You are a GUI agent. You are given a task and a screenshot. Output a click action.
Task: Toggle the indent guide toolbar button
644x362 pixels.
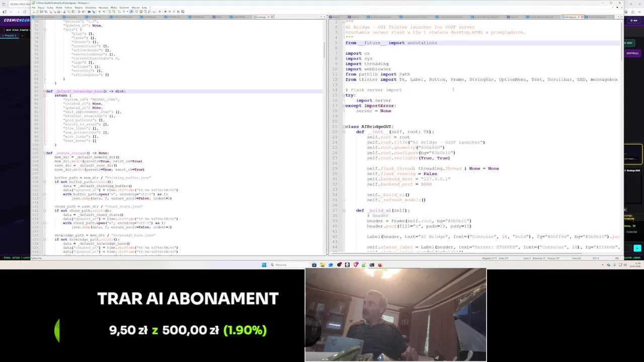pyautogui.click(x=131, y=12)
